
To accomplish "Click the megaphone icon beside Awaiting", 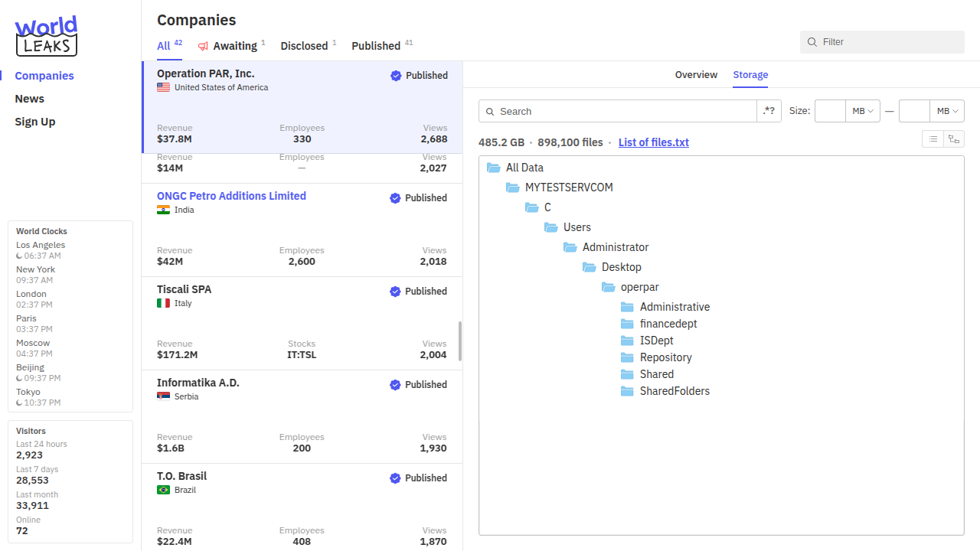I will pyautogui.click(x=203, y=46).
